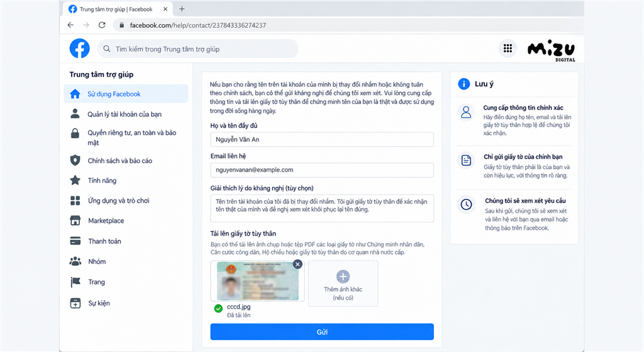
Task: Open the Nhóm help section
Action: pos(97,261)
